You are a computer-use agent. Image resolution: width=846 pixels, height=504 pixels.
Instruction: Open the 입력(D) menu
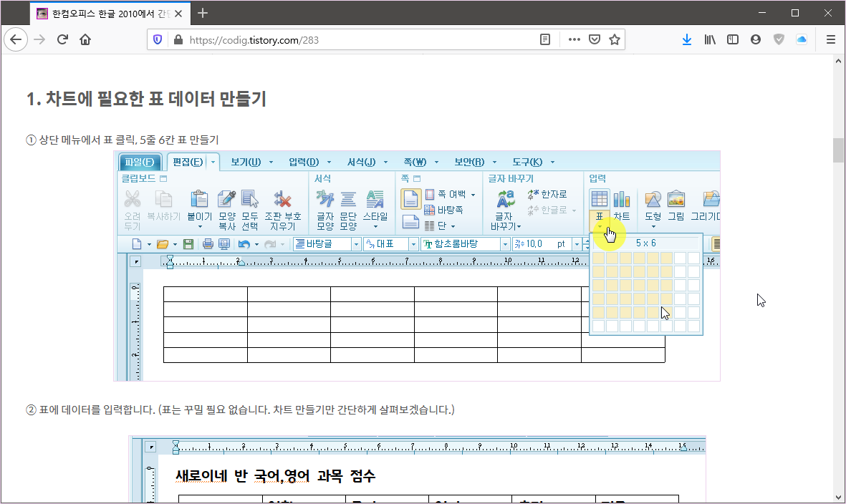304,162
